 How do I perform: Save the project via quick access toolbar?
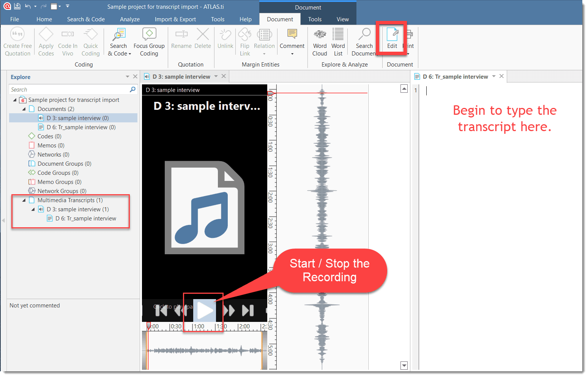[x=17, y=6]
